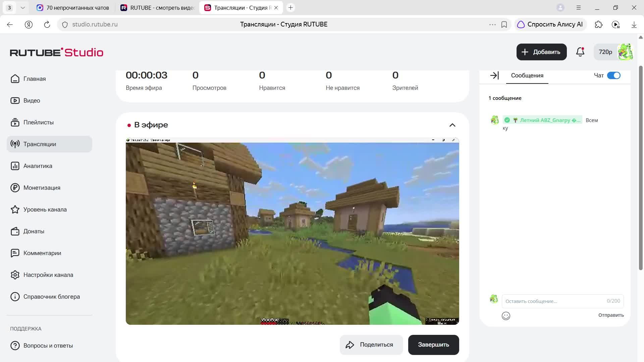Open the Монетизация ruble icon

click(x=15, y=188)
